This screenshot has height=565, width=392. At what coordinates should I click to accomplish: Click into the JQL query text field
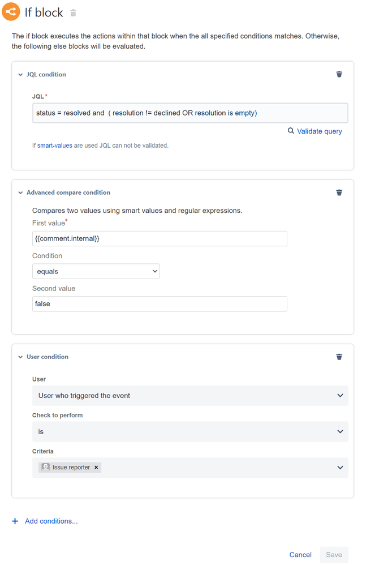click(x=190, y=113)
